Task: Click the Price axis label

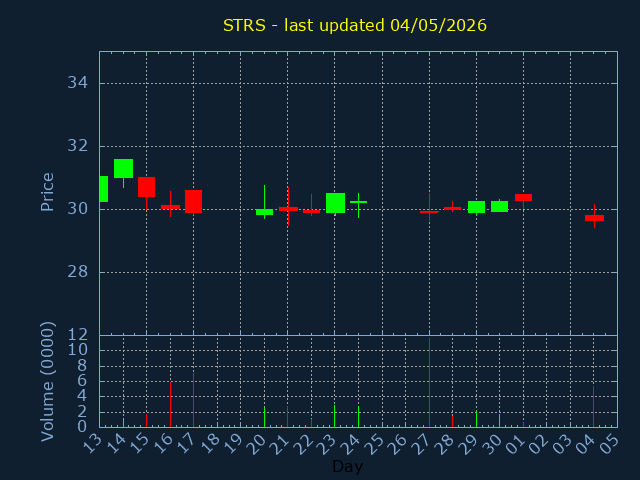Action: pos(47,192)
